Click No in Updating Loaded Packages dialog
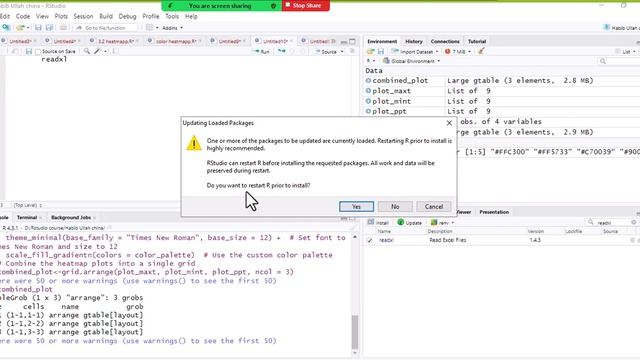 pyautogui.click(x=395, y=207)
